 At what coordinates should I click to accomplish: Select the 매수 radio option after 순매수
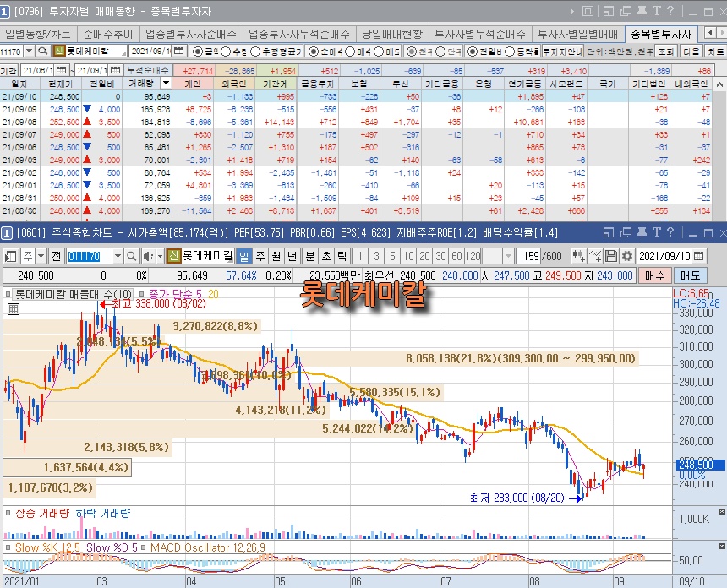(x=351, y=52)
